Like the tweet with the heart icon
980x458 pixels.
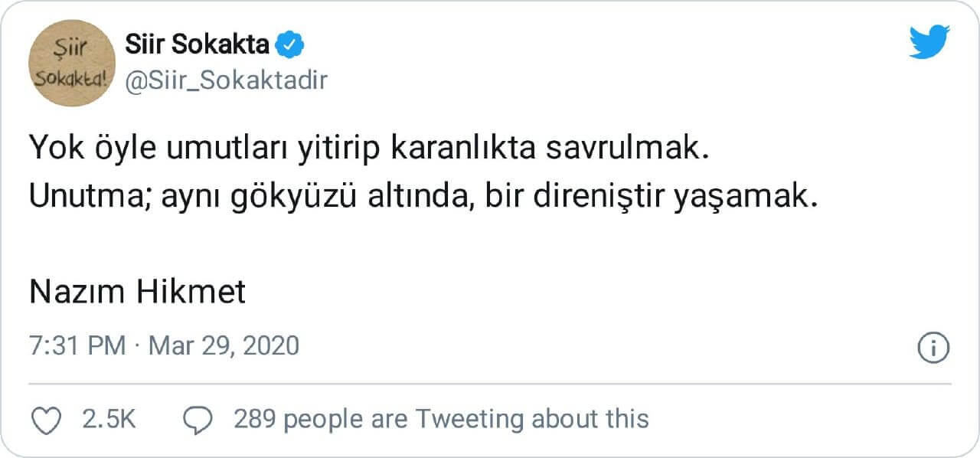44,419
